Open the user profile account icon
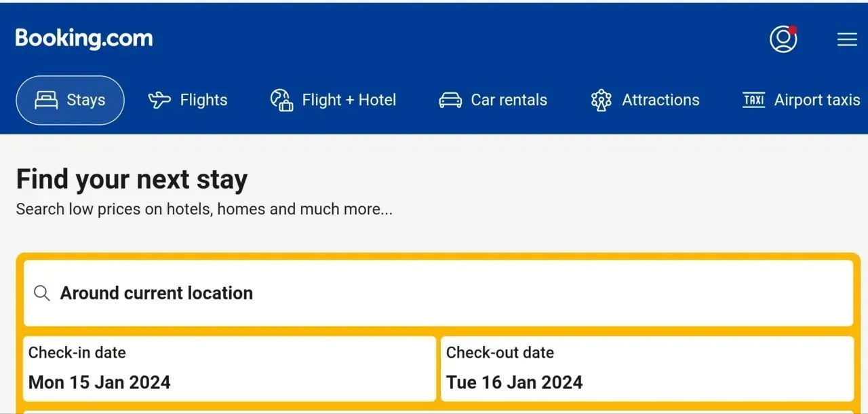This screenshot has height=414, width=868. coord(783,39)
